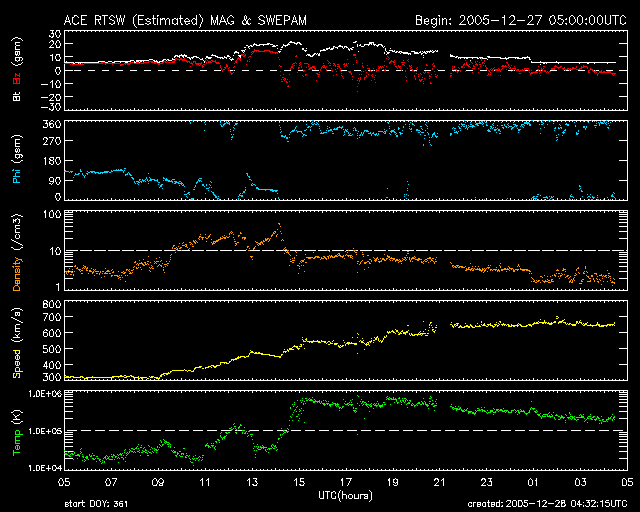The height and width of the screenshot is (512, 640).
Task: Click the '1.0E+06' value on the Temp axis
Action: (x=45, y=394)
